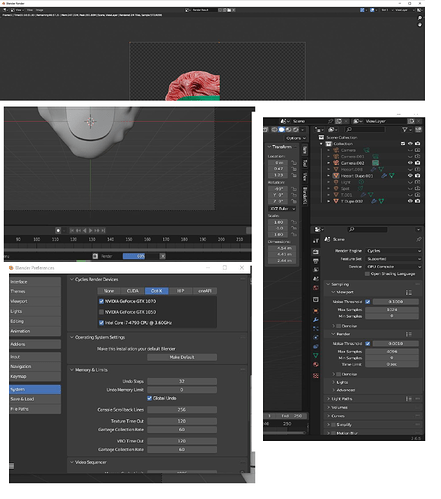Enable the NVIDIA GeForce GTX 1050 checkbox
The image size is (441, 499).
[x=101, y=312]
